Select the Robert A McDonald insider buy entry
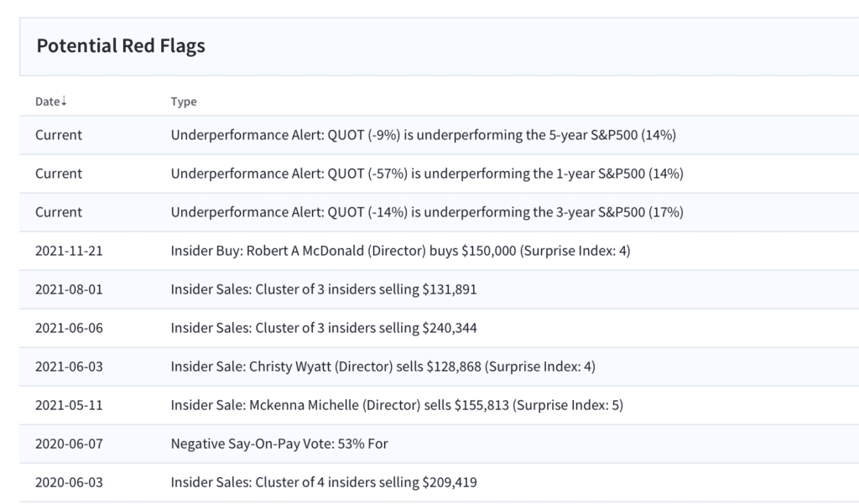The width and height of the screenshot is (859, 504). pyautogui.click(x=400, y=251)
